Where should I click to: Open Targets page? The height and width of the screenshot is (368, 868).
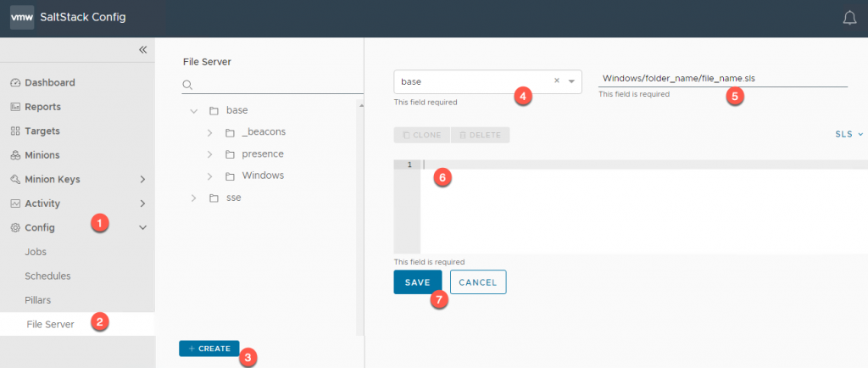click(x=42, y=131)
